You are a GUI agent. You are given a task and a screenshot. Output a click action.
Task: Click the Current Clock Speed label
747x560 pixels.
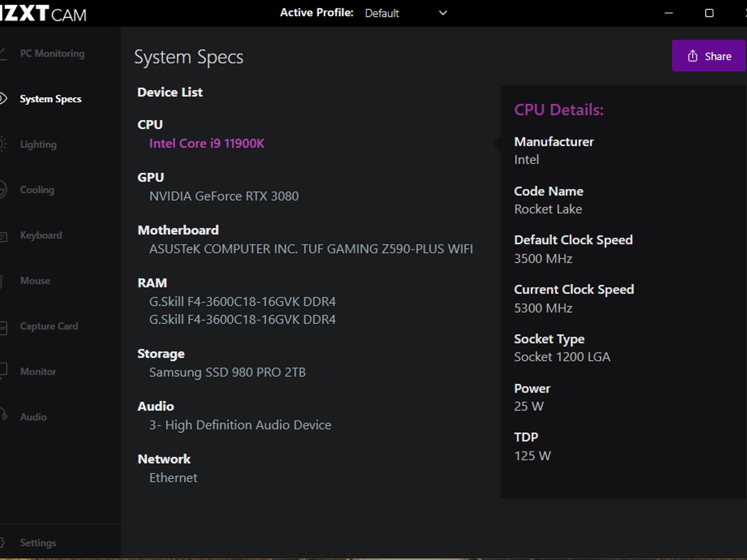point(574,289)
